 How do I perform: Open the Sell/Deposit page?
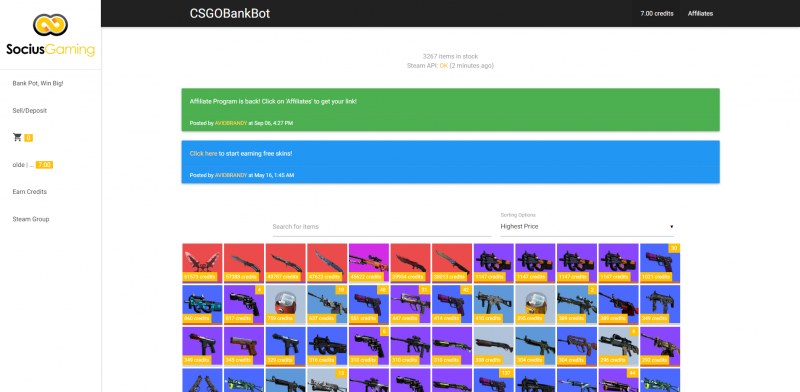pyautogui.click(x=30, y=110)
